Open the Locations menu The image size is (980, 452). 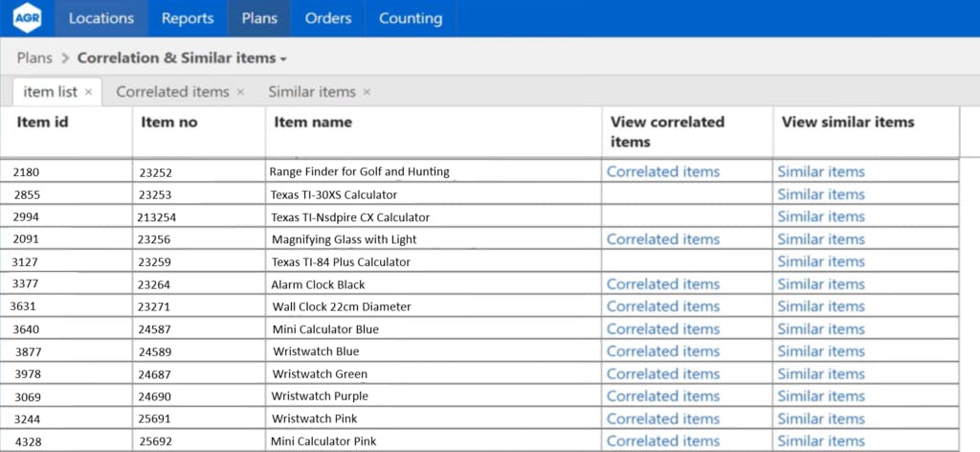[x=101, y=19]
